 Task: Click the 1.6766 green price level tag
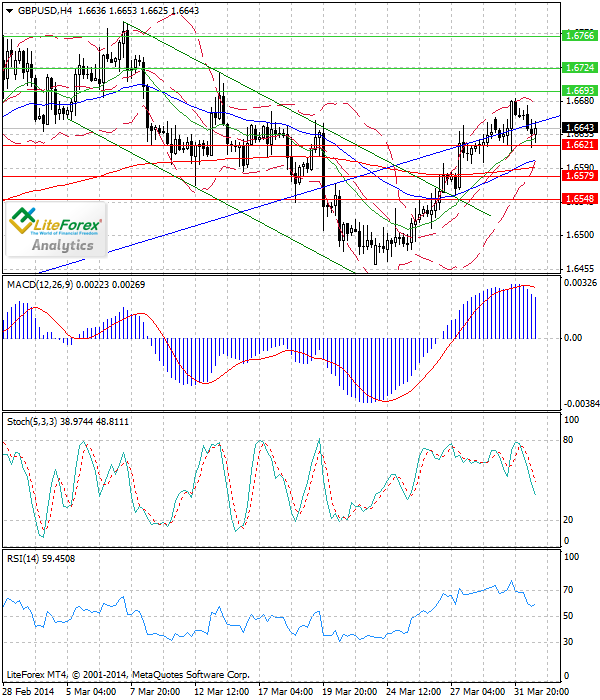click(580, 36)
